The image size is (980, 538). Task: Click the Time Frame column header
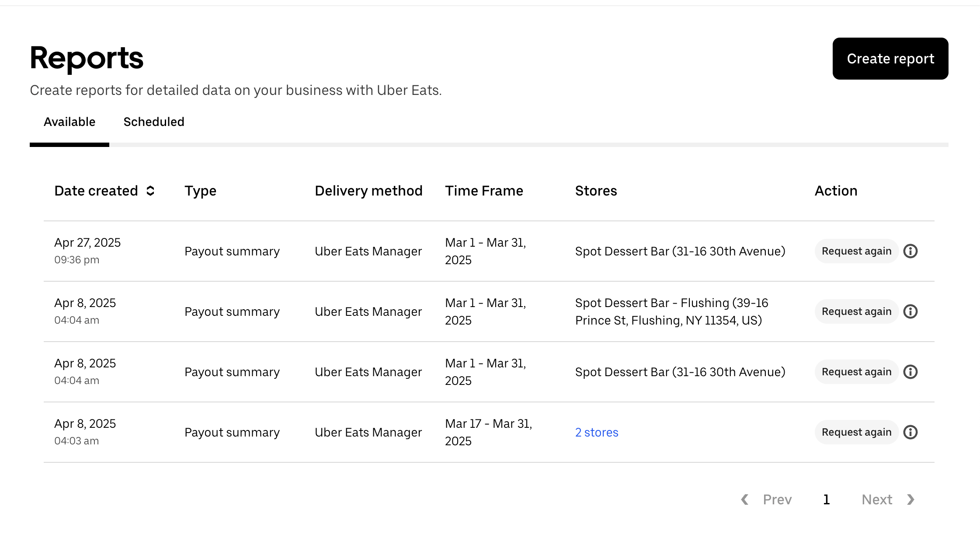484,191
